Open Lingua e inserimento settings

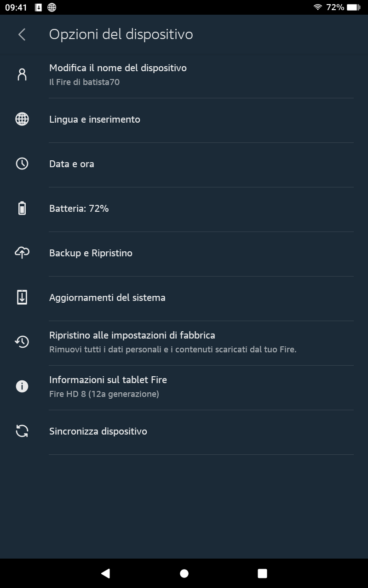[x=95, y=119]
